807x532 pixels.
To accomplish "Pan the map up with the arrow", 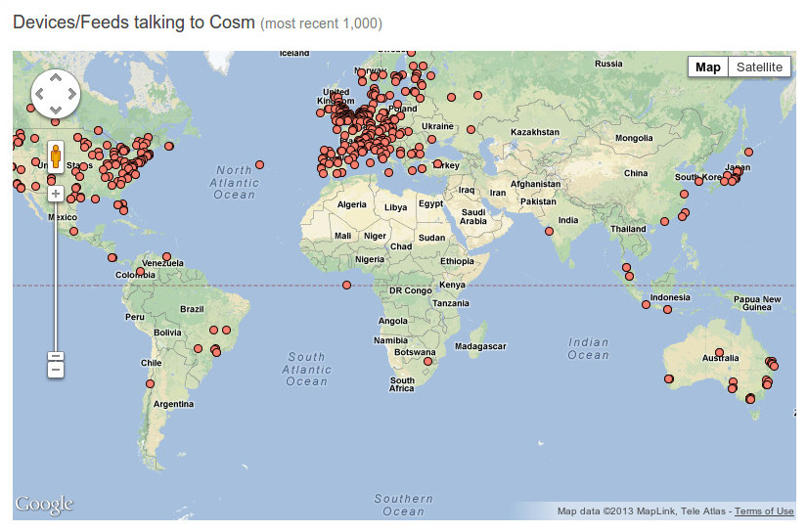I will [x=56, y=78].
